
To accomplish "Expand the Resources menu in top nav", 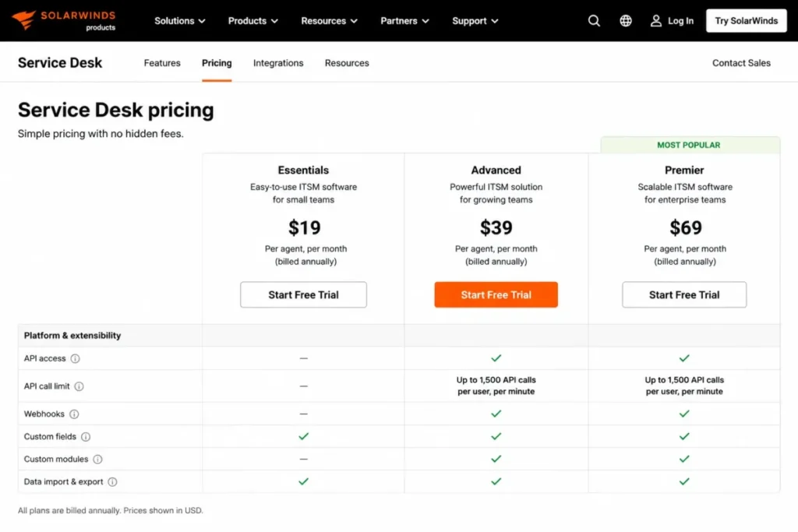I will point(330,21).
